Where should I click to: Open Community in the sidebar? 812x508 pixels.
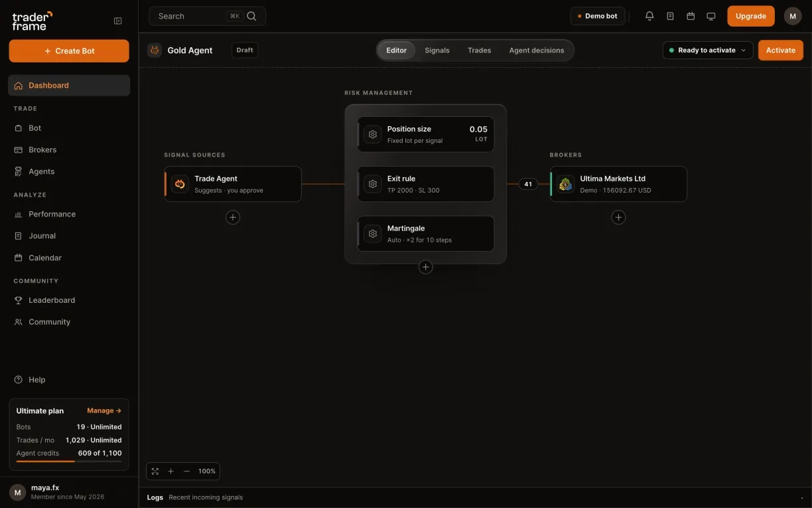click(x=69, y=322)
